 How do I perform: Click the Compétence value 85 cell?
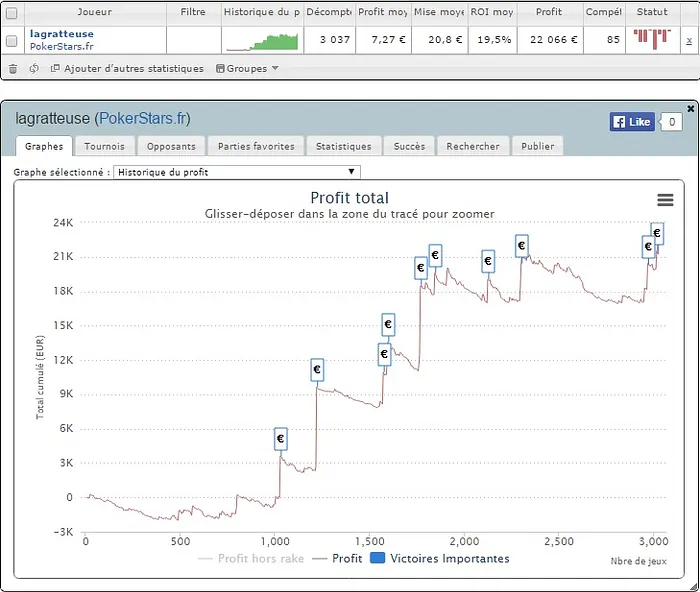[604, 40]
